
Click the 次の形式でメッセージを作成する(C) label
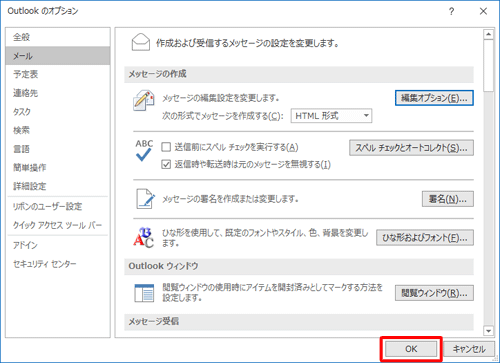[x=223, y=116]
